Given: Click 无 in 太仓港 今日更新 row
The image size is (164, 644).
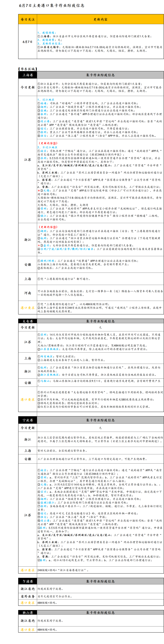Looking at the screenshot, I should (100, 327).
